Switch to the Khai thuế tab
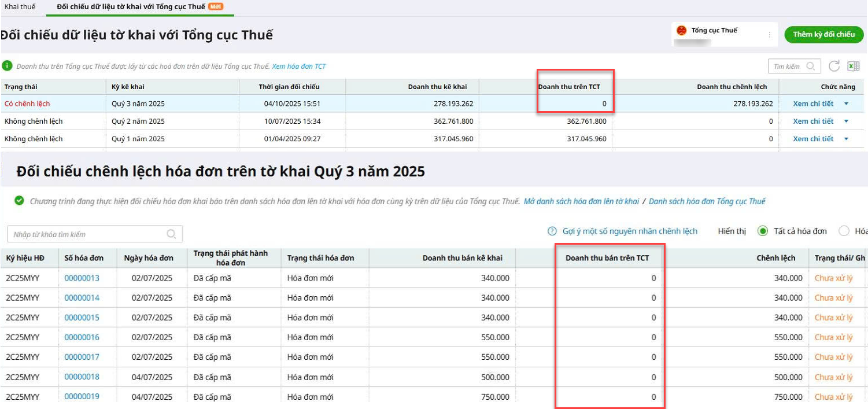This screenshot has width=868, height=409. pos(20,6)
